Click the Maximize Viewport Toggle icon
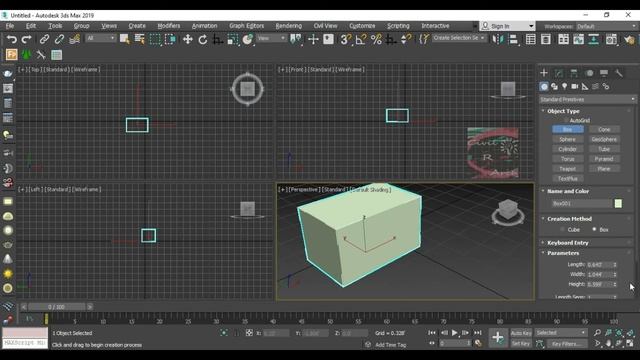This screenshot has height=360, width=640. [x=630, y=344]
